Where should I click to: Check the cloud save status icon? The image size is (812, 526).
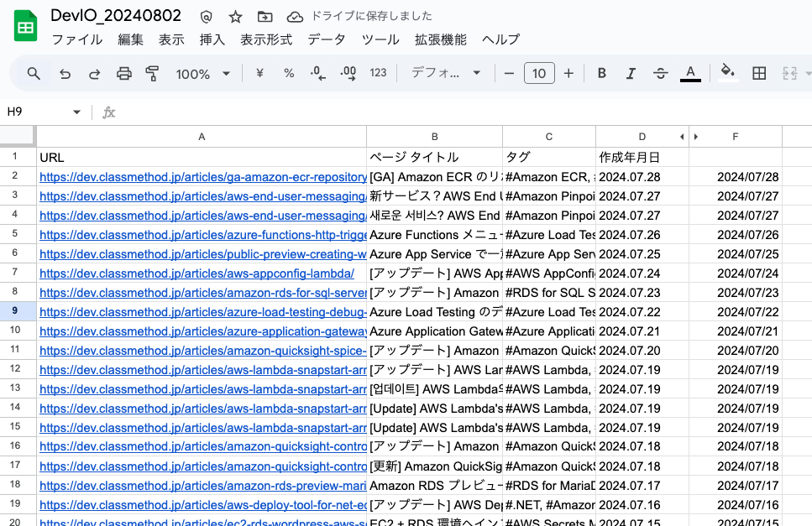(x=295, y=17)
